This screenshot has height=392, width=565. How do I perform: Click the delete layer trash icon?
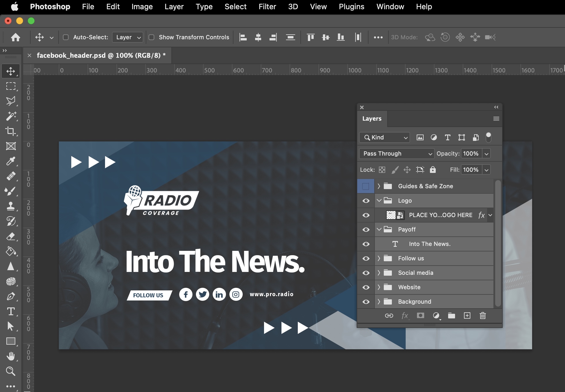point(482,316)
